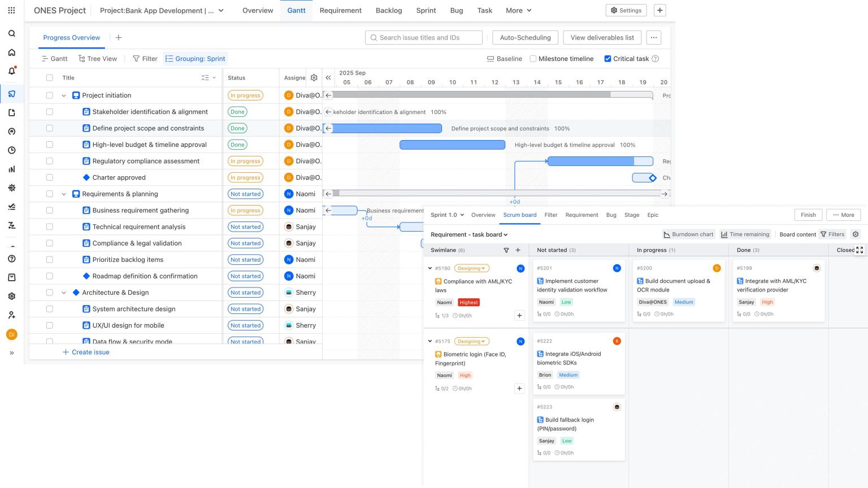Uncheck the Critical task checkbox
Screen dimensions: 868x488
tap(608, 59)
